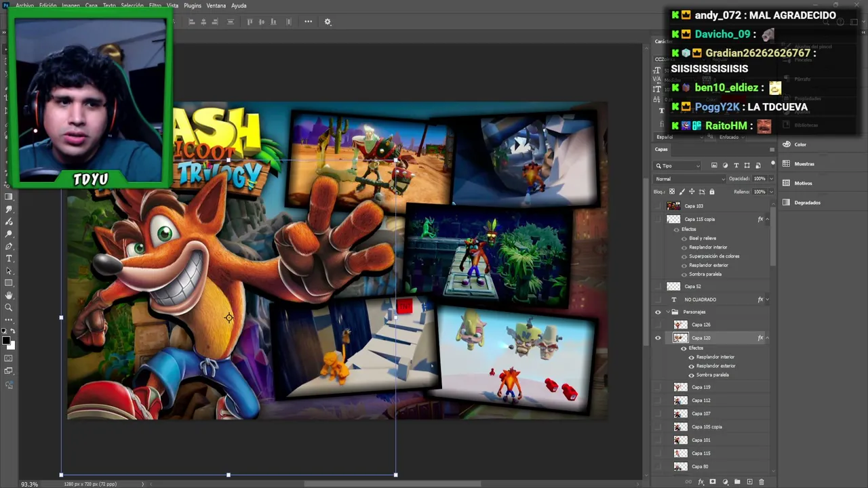Toggle Superposición de colores effect visibility
Screen dimensions: 868x488
point(684,256)
